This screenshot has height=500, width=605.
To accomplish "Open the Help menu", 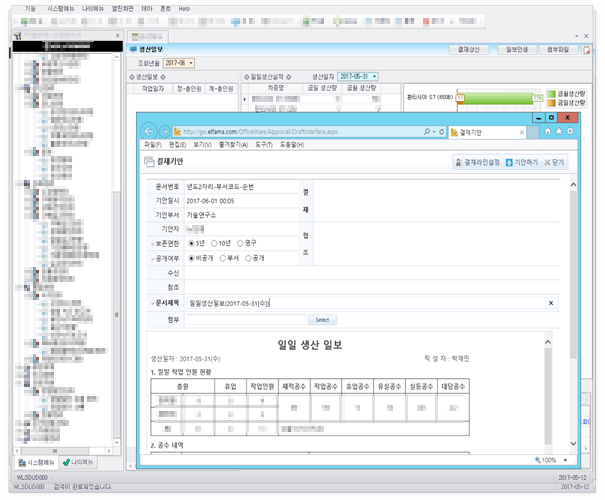I will (x=184, y=8).
